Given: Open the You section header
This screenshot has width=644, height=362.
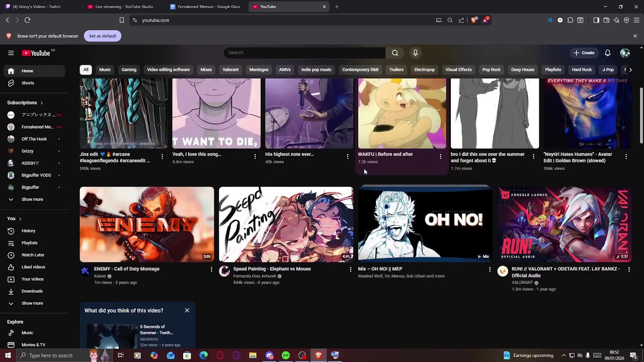Looking at the screenshot, I should click(14, 219).
